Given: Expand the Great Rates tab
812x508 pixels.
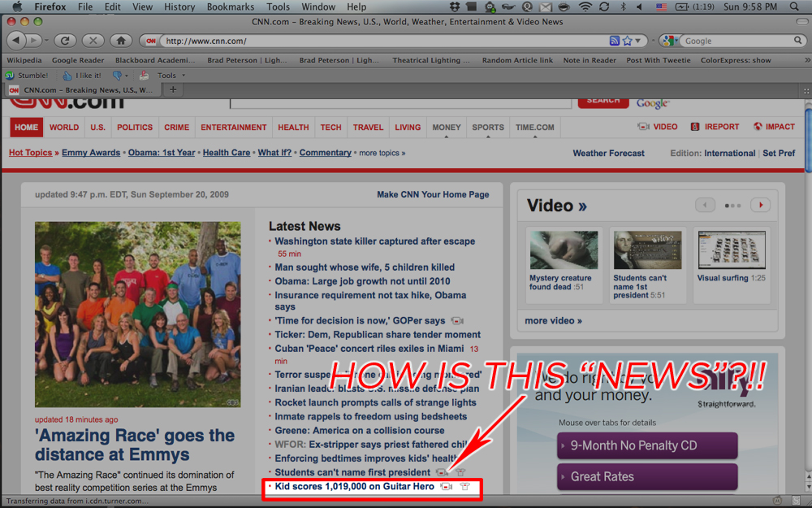Looking at the screenshot, I should coord(647,476).
